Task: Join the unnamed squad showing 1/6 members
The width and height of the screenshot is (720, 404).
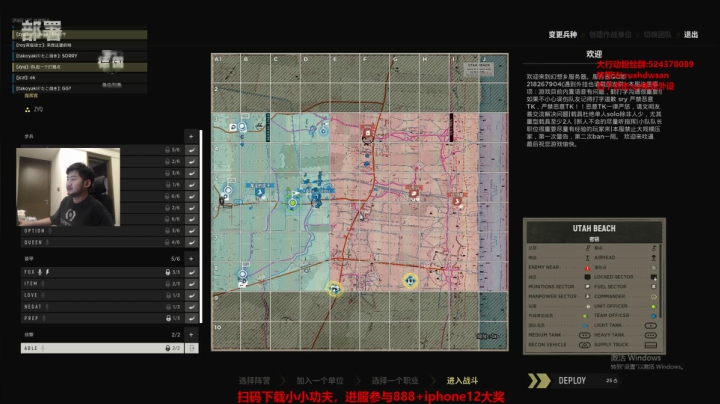Action: (x=191, y=184)
